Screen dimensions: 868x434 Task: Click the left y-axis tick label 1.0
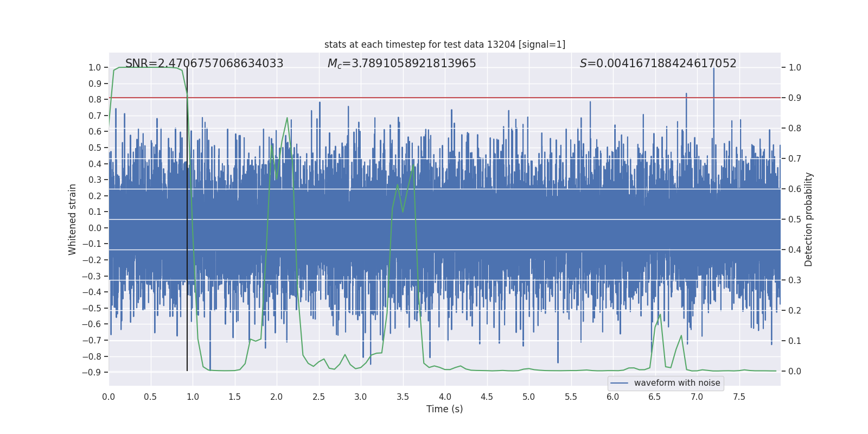(x=94, y=68)
